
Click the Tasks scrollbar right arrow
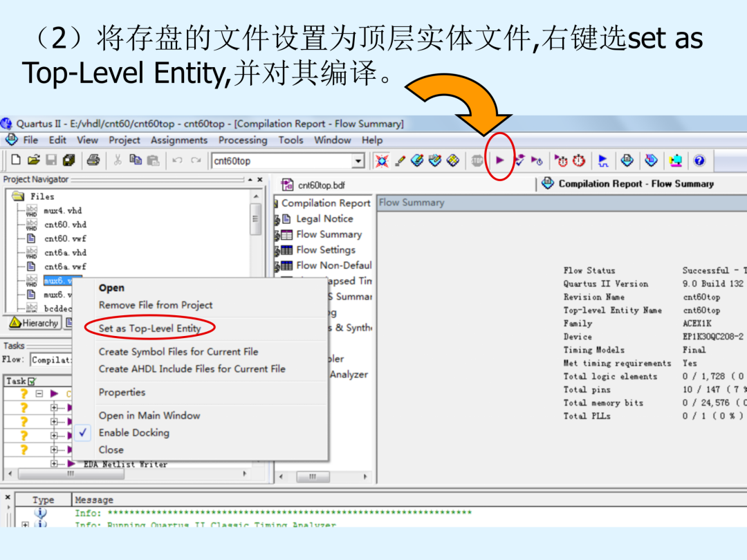(x=244, y=474)
